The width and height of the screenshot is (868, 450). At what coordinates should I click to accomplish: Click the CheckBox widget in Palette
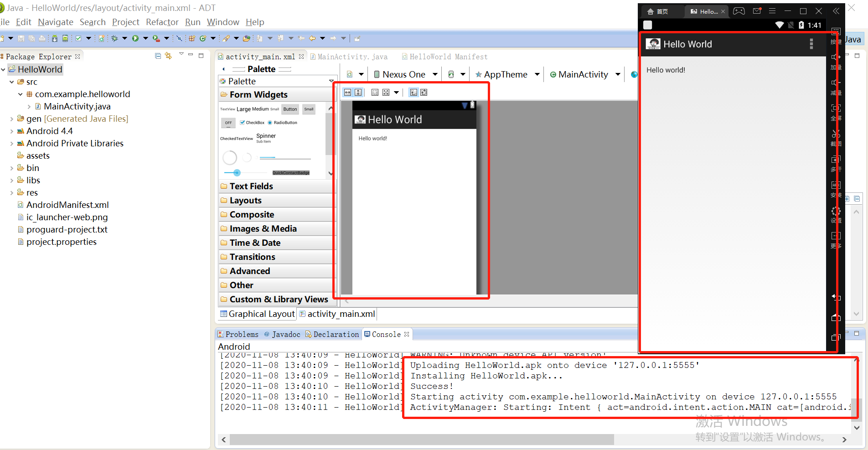(x=252, y=123)
